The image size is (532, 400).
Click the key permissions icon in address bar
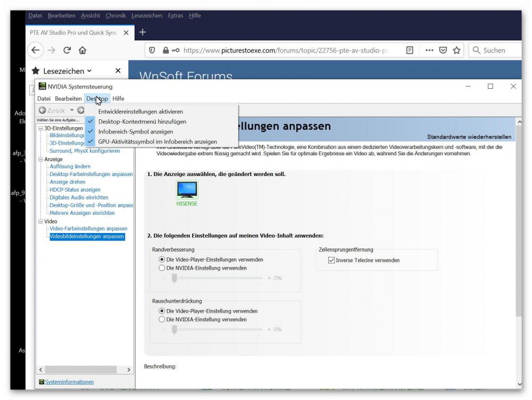(x=176, y=50)
